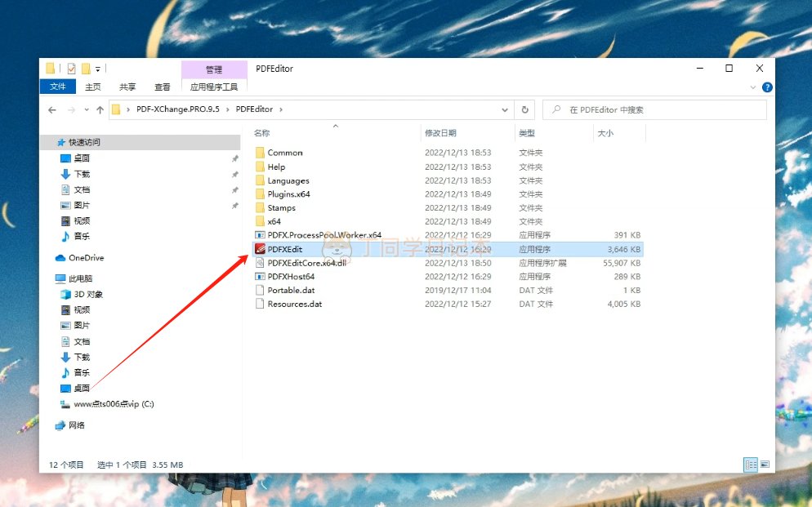Click the back navigation arrow
The height and width of the screenshot is (507, 812).
coord(52,109)
